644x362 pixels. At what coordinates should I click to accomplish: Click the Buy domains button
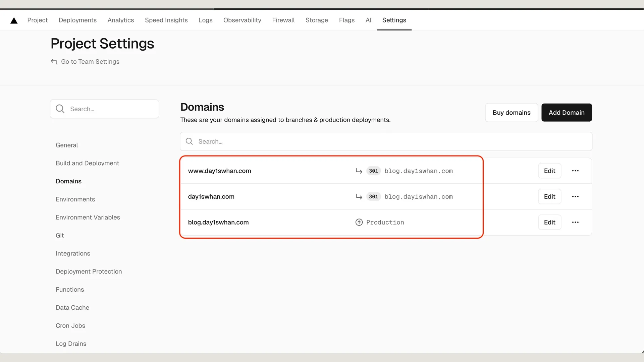(x=512, y=113)
